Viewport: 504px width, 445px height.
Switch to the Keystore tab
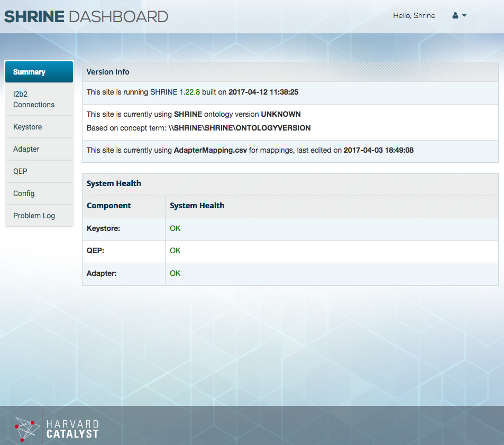click(39, 127)
